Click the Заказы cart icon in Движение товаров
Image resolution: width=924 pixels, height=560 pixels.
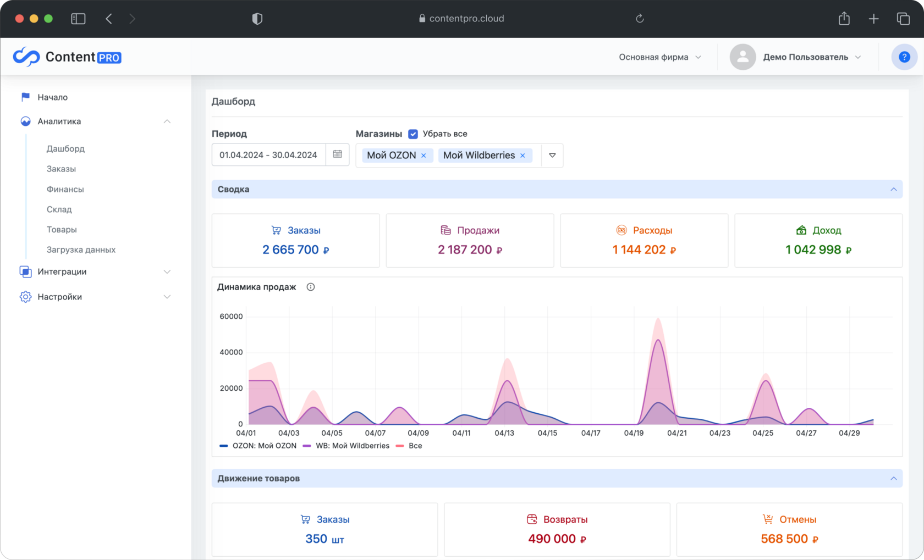pos(305,519)
